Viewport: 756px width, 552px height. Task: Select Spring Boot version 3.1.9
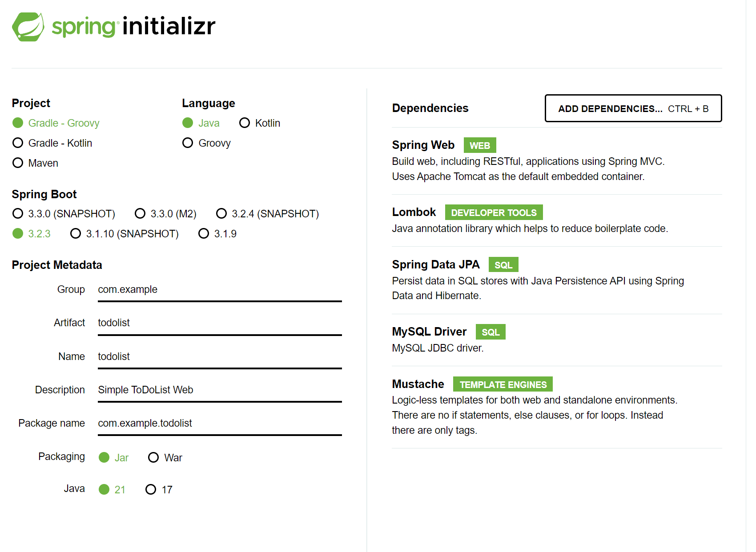[204, 234]
